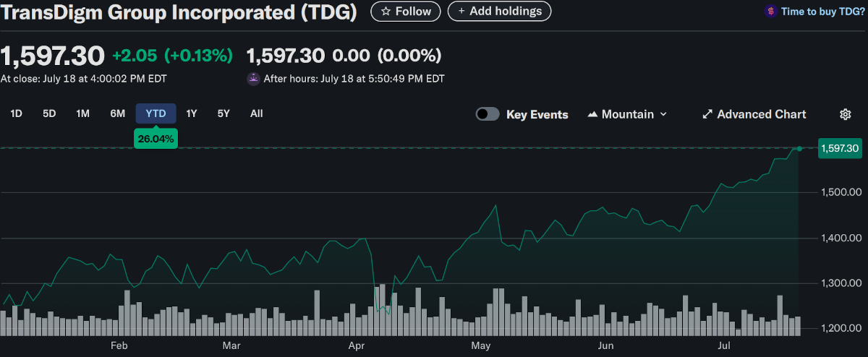This screenshot has width=868, height=357.
Task: Click the Jun x-axis label
Action: 606,346
